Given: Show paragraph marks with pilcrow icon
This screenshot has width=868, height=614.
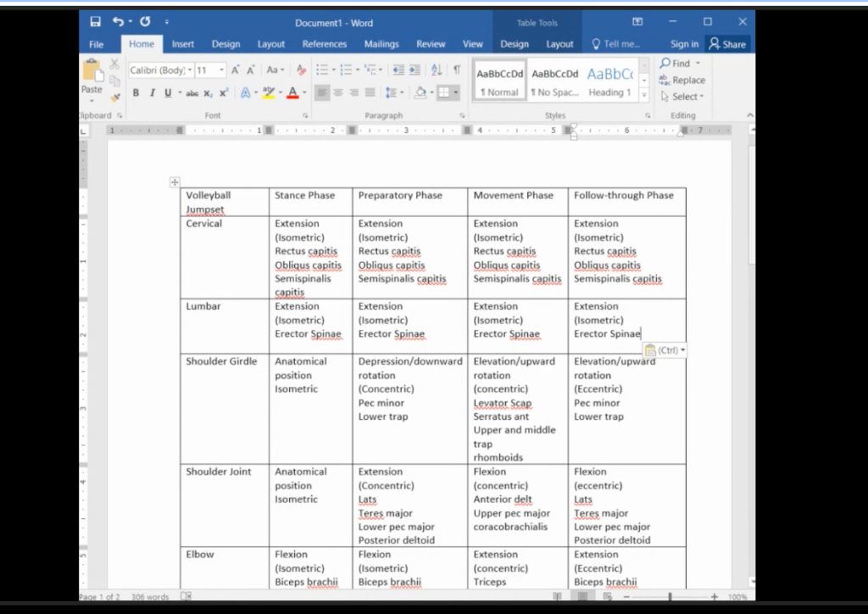Looking at the screenshot, I should (x=457, y=70).
